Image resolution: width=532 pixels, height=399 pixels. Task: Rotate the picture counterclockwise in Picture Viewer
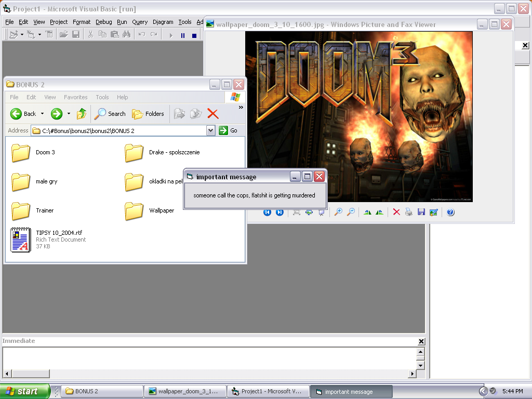(x=380, y=212)
